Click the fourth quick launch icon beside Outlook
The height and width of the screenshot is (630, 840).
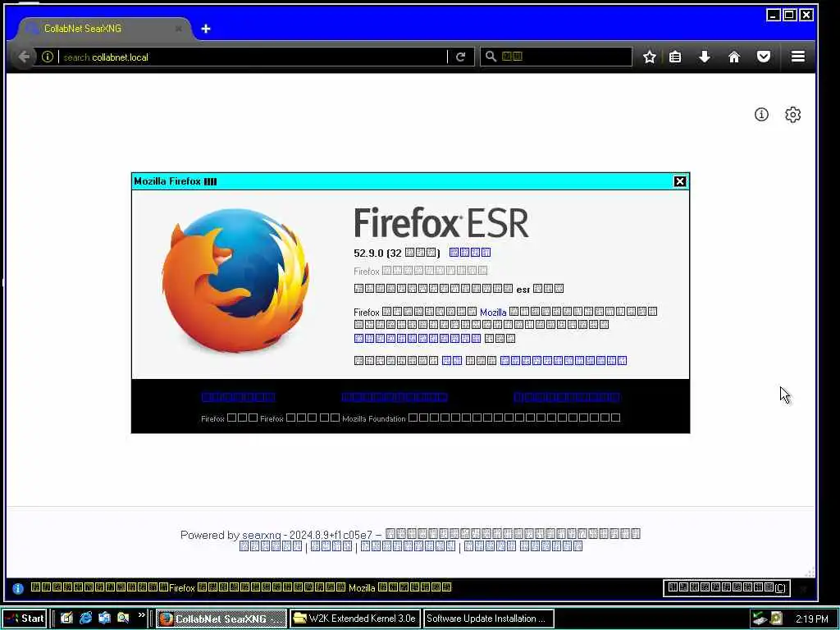click(123, 619)
